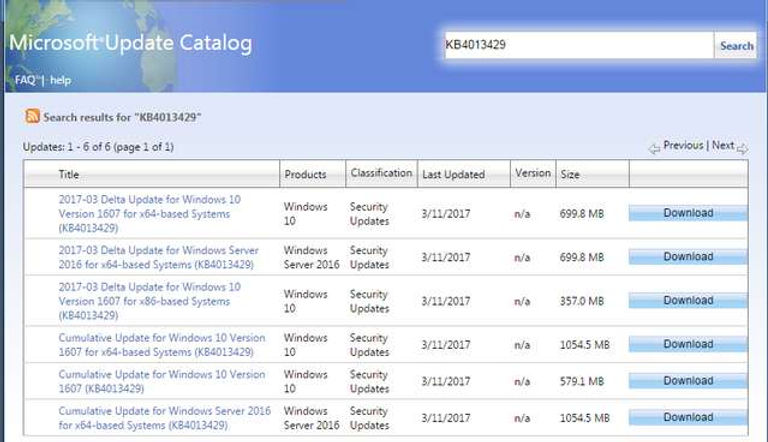The image size is (768, 442).
Task: Click the 579.1 MB size cell
Action: (582, 381)
